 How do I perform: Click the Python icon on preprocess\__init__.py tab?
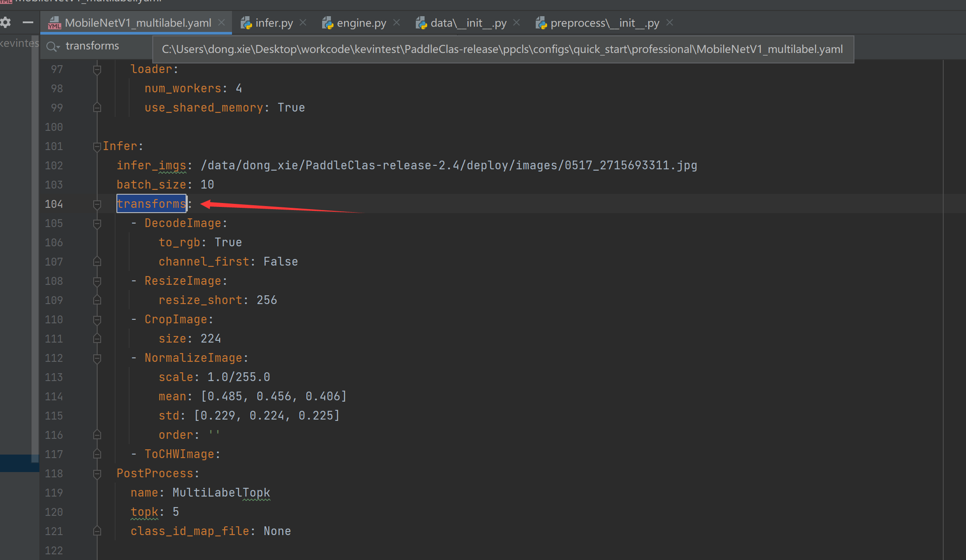[x=541, y=23]
